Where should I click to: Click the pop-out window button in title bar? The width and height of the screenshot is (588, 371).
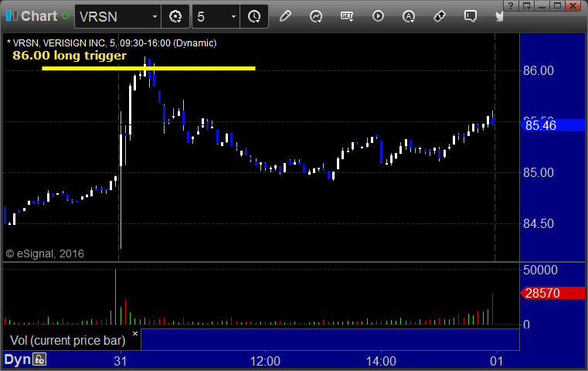[x=527, y=5]
